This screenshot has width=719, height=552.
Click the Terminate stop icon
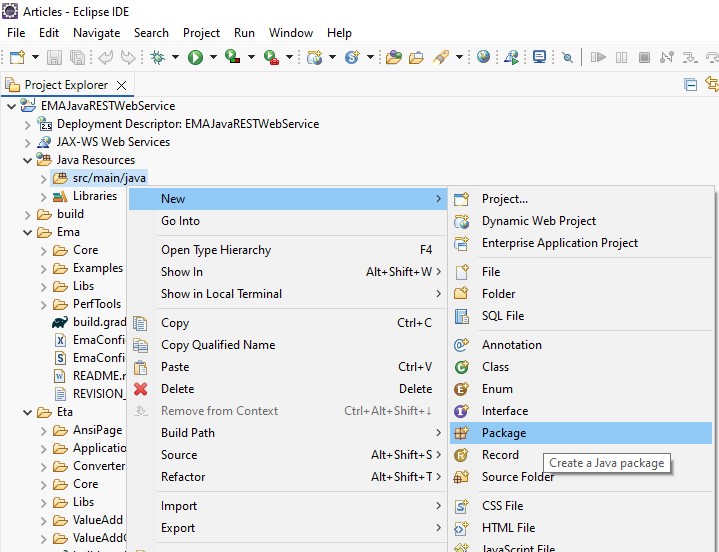644,57
